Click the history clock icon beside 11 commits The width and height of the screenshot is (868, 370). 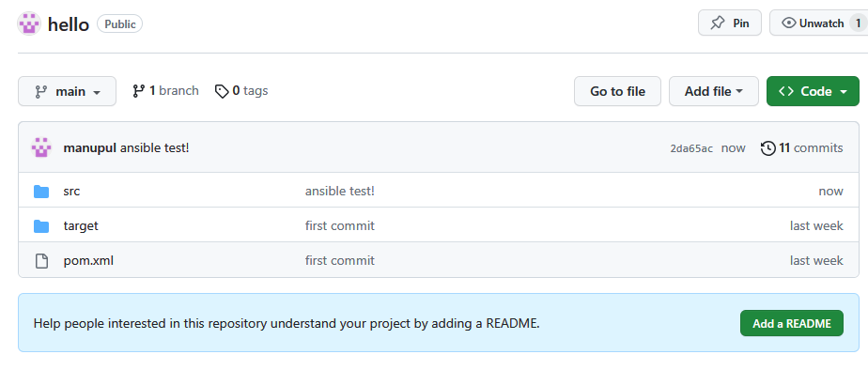767,147
